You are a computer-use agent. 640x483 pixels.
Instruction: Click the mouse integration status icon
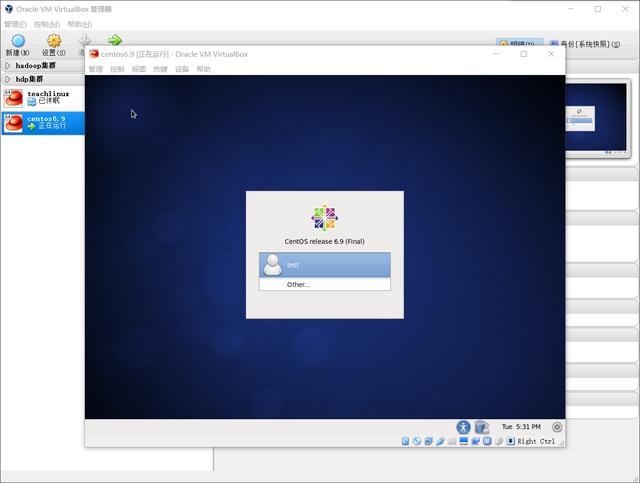(x=499, y=441)
